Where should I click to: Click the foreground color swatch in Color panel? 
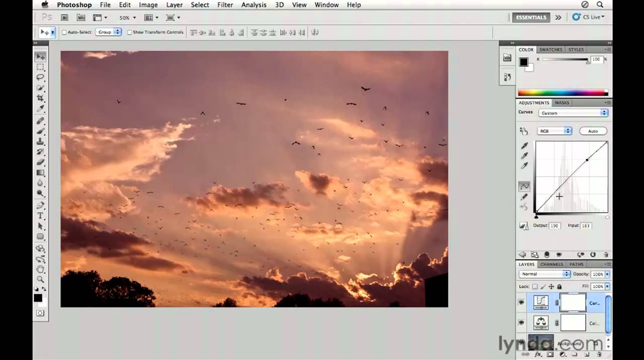click(x=524, y=62)
